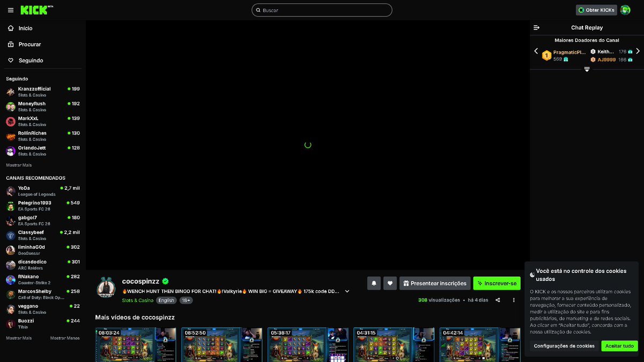Click Mostrar Menos in recommended channels
644x362 pixels.
pos(65,338)
